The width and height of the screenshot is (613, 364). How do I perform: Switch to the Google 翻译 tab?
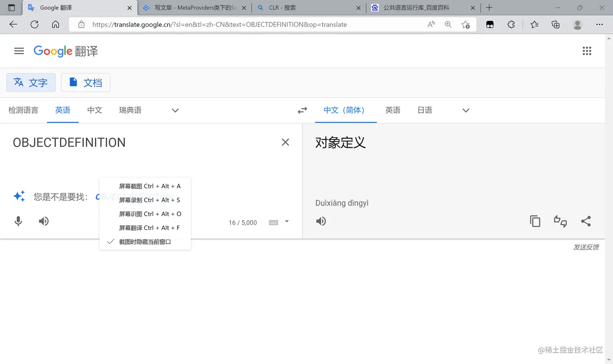coord(79,8)
